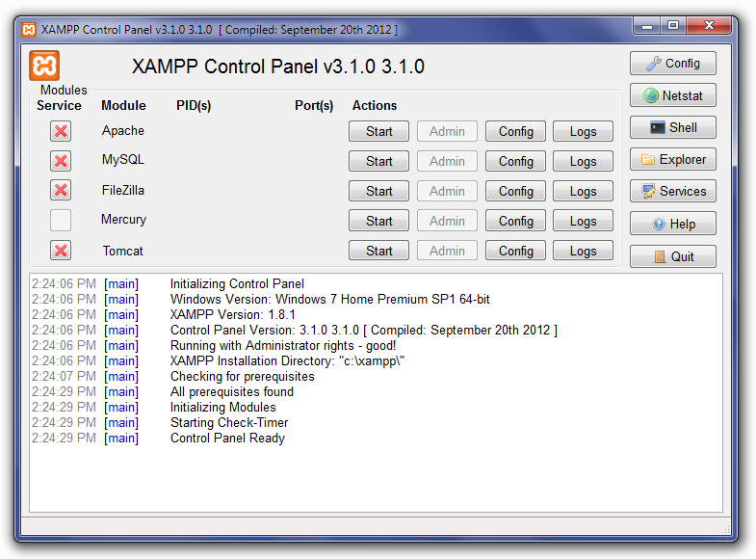Open the Mercury Config menu
Screen dimensions: 756x559
(516, 221)
